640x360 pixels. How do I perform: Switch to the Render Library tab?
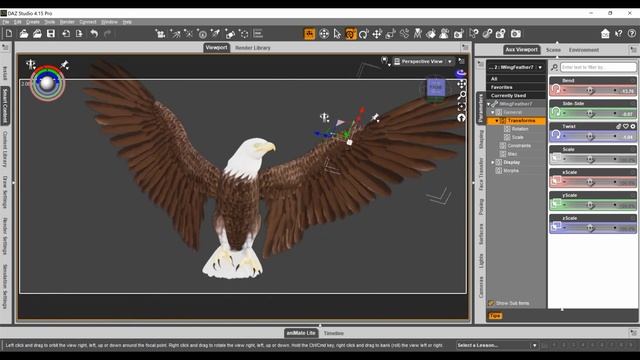(x=253, y=48)
